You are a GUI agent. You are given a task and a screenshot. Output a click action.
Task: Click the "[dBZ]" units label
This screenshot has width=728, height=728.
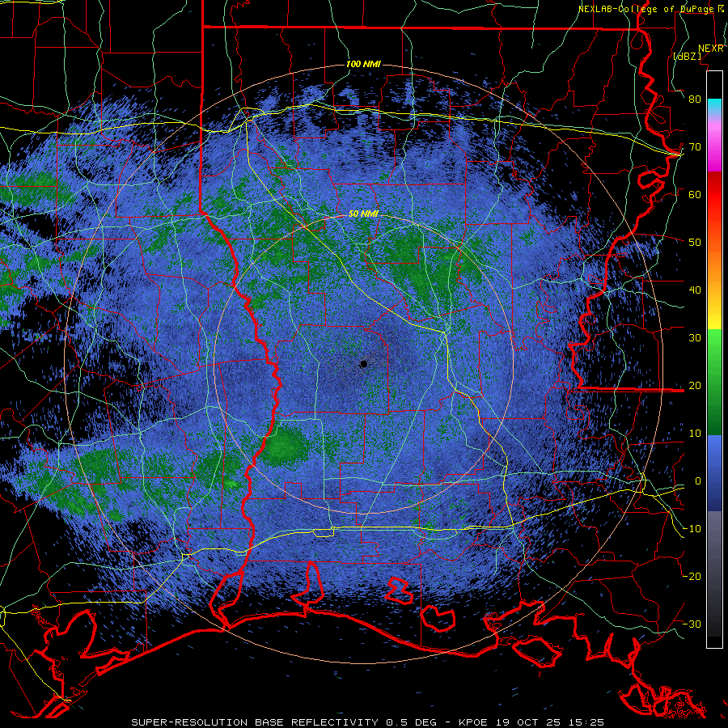(x=687, y=56)
